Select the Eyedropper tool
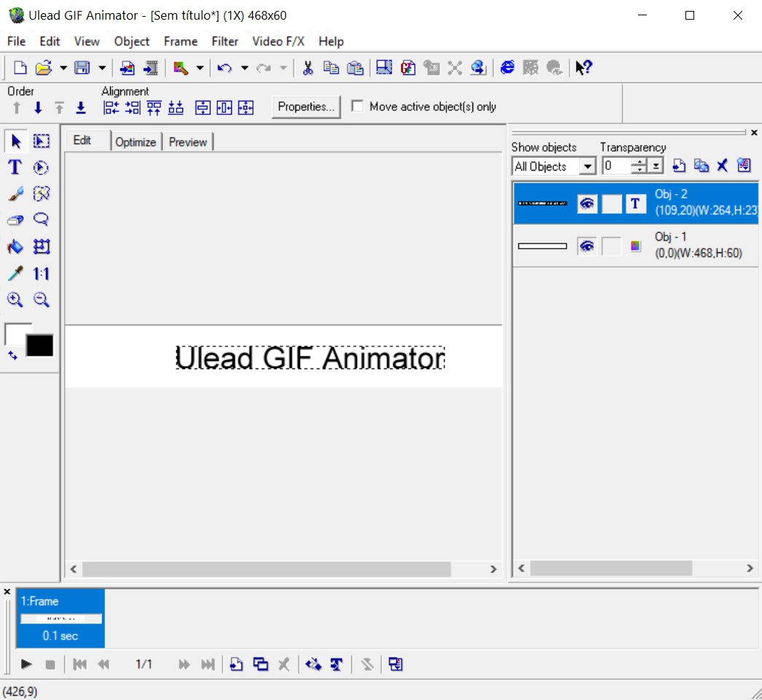Image resolution: width=762 pixels, height=700 pixels. pyautogui.click(x=15, y=273)
